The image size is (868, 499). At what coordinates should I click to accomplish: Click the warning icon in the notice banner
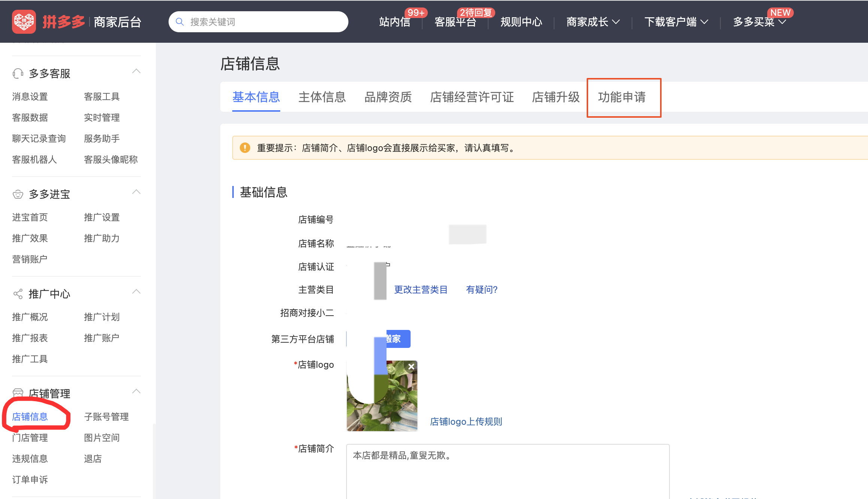[x=245, y=148]
